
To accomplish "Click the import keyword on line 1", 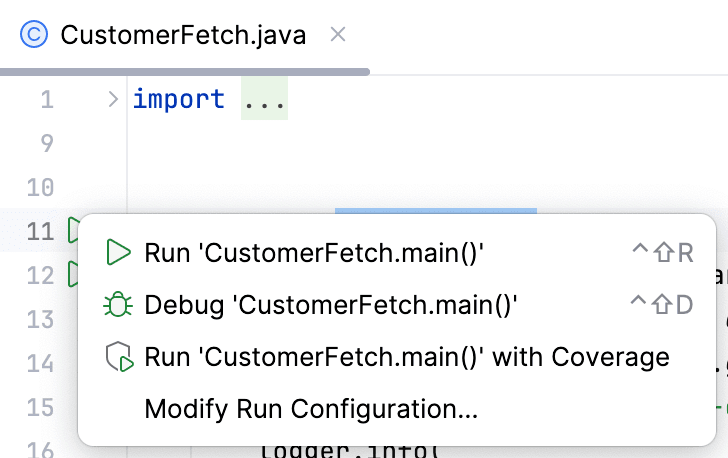I will click(x=178, y=100).
